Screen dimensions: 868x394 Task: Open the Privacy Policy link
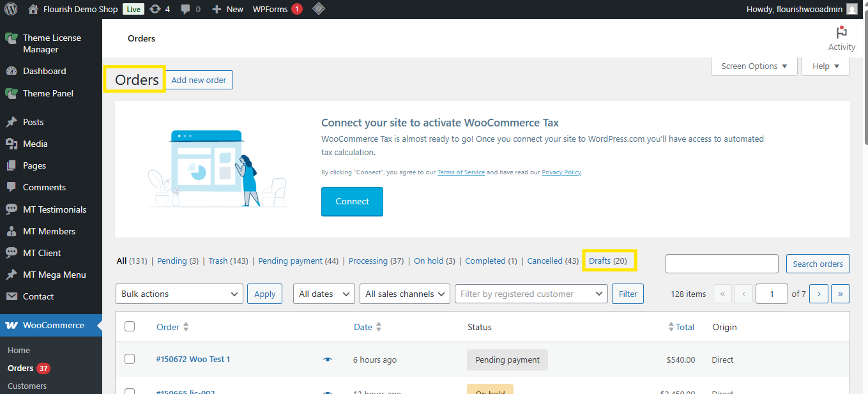pyautogui.click(x=561, y=172)
